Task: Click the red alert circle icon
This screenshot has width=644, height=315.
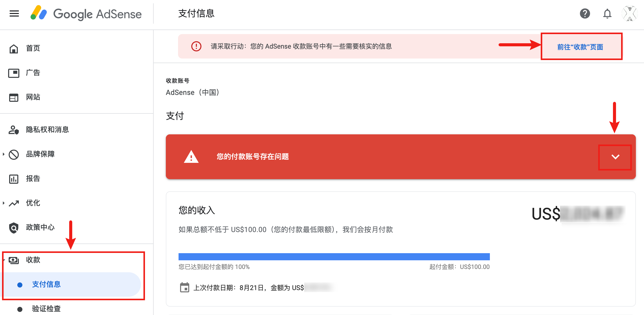Action: [196, 46]
